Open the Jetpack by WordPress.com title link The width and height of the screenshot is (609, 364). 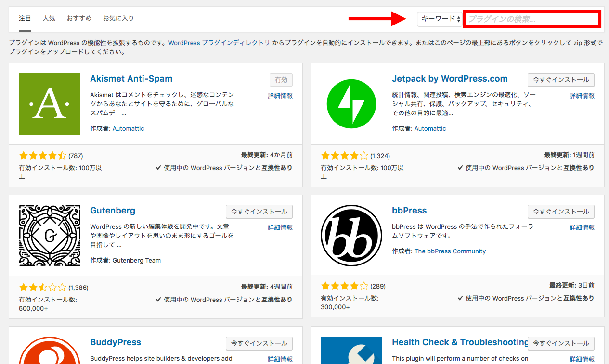coord(450,79)
